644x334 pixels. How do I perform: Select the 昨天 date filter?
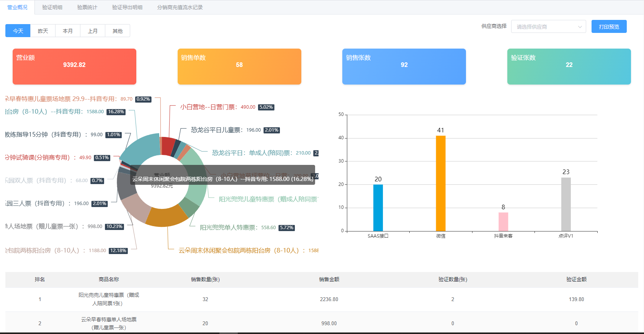[43, 31]
